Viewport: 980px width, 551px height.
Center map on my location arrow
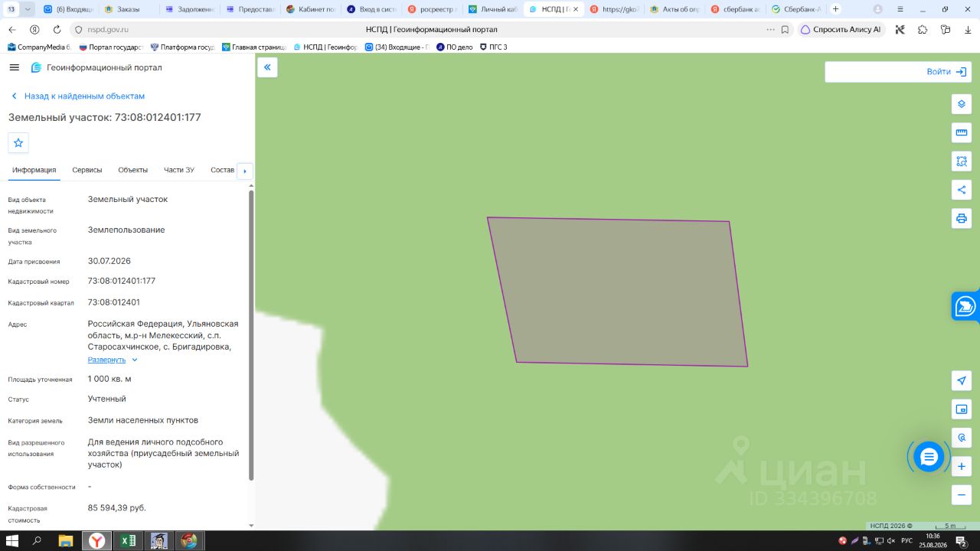coord(962,380)
